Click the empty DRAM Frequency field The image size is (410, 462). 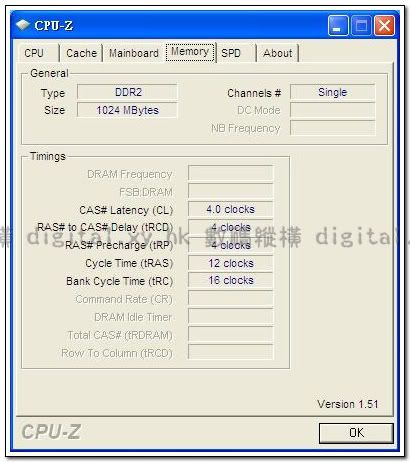pyautogui.click(x=230, y=173)
